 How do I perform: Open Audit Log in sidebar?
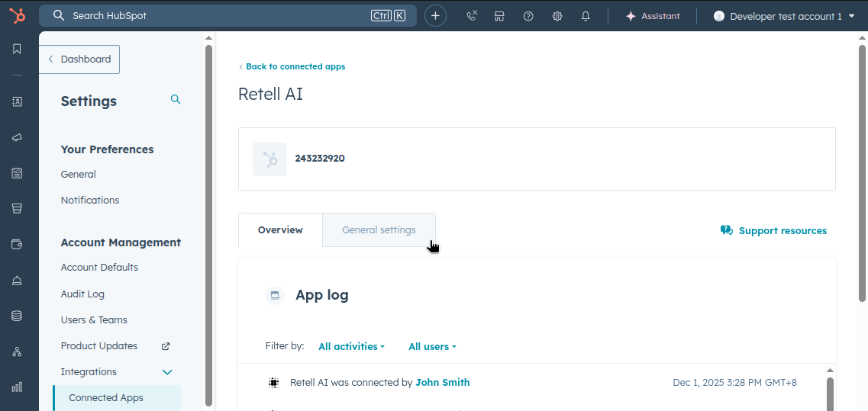click(82, 294)
